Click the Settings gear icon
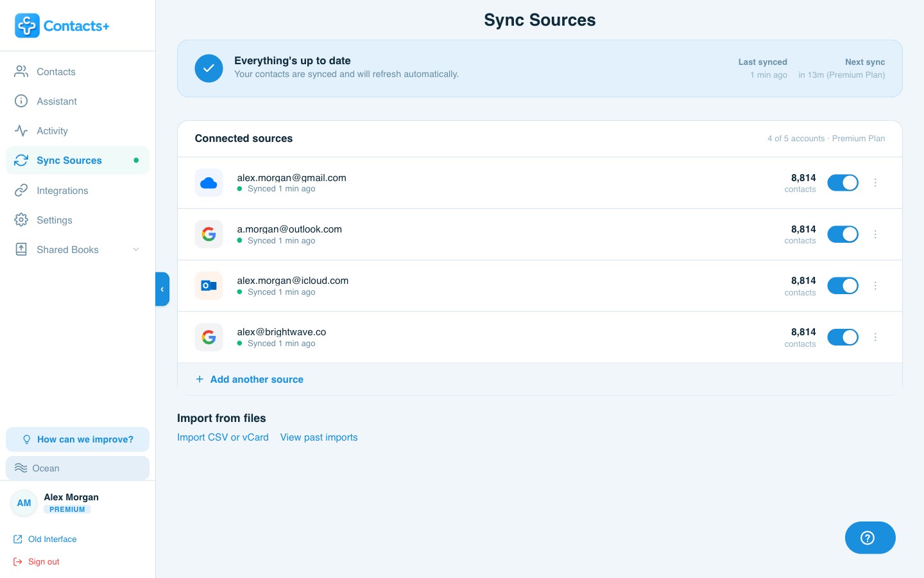Screen dimensions: 924x578 point(21,220)
